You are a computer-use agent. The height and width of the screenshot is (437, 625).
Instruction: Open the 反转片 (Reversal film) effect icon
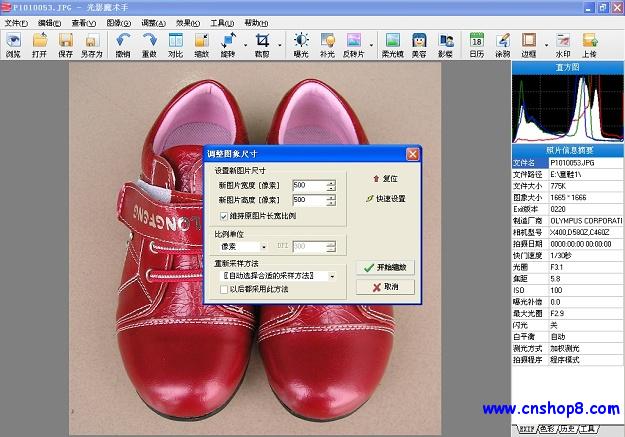click(354, 45)
